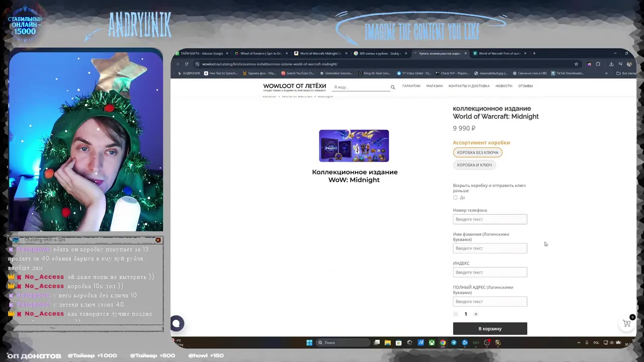
Task: Click the Windows taskbar 'Поиск' search box
Action: [344, 342]
